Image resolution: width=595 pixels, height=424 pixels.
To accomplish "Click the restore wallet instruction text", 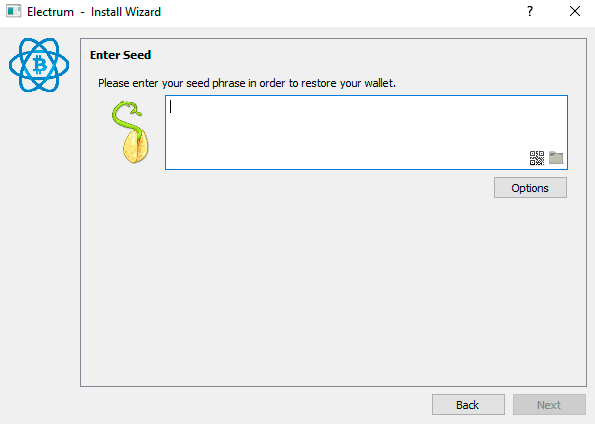I will pyautogui.click(x=247, y=83).
